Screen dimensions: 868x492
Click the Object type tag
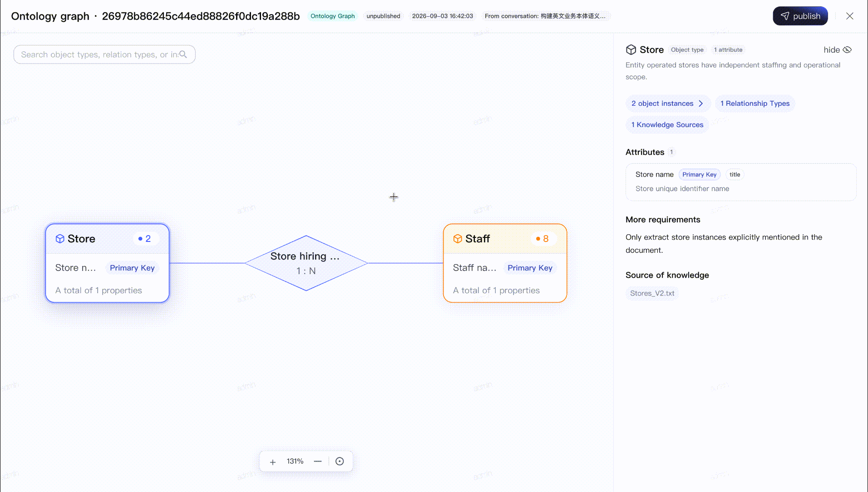(687, 50)
